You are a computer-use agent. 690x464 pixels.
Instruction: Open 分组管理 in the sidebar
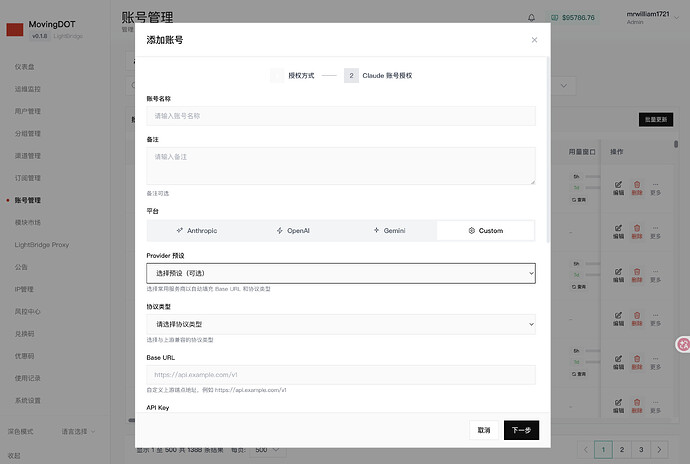28,133
